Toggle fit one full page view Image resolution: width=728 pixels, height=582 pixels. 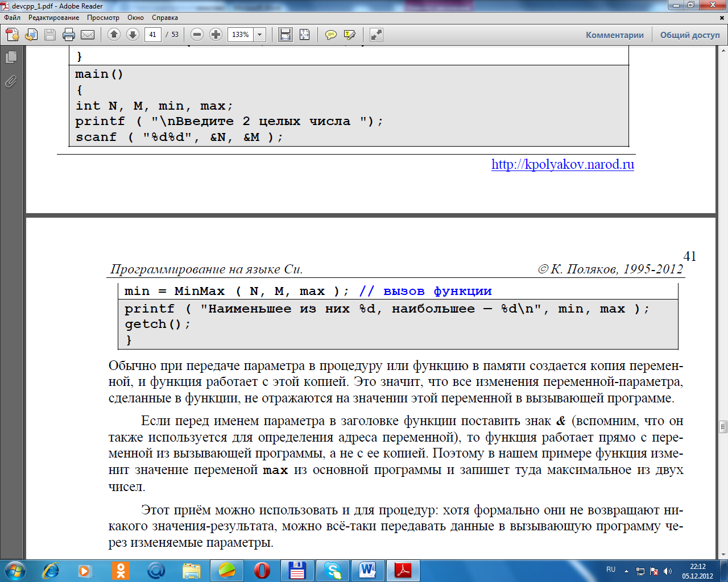(x=305, y=35)
